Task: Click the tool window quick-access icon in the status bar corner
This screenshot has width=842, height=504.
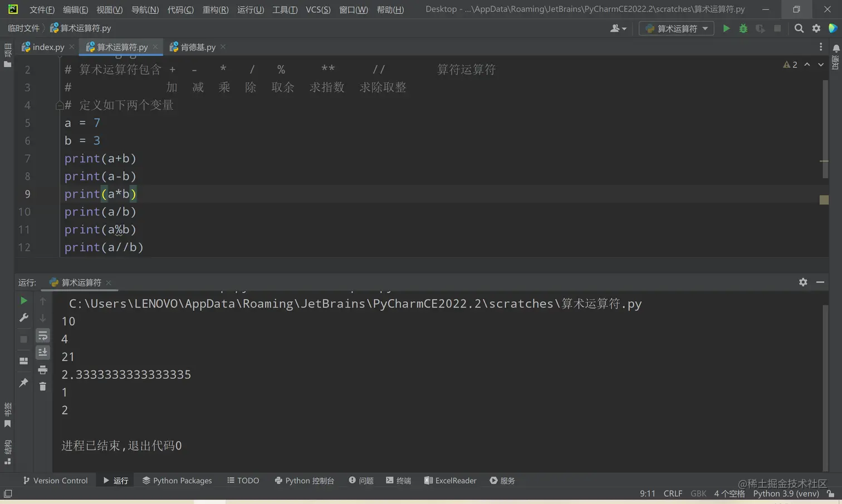Action: 8,494
